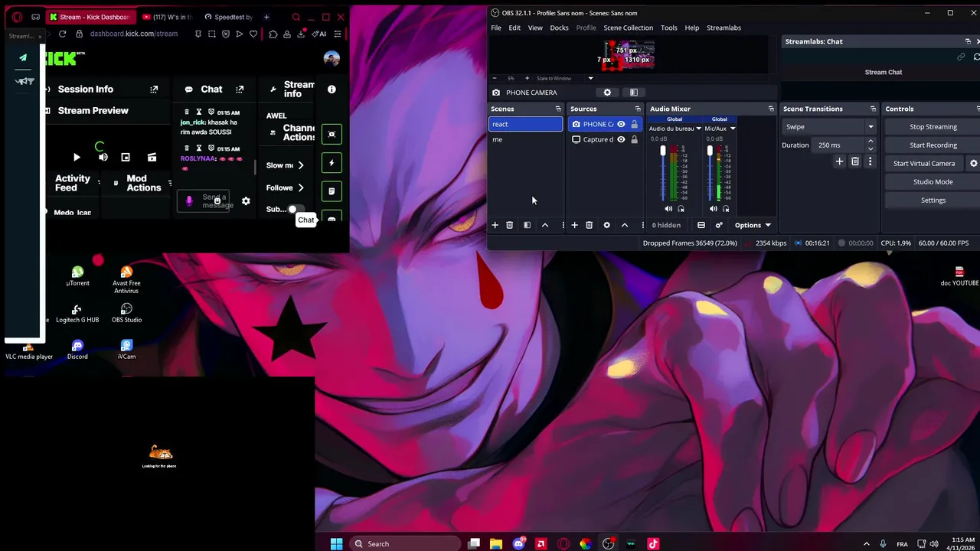Increase transition duration with up stepper

pyautogui.click(x=871, y=142)
